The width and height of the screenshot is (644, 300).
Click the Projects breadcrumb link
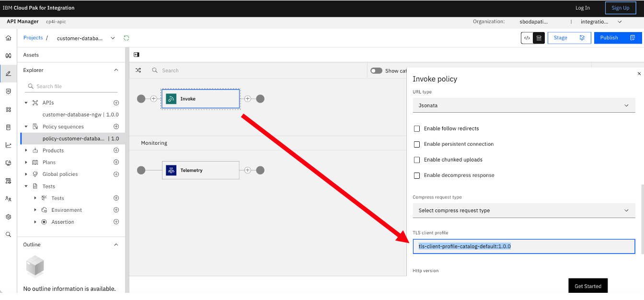[33, 37]
